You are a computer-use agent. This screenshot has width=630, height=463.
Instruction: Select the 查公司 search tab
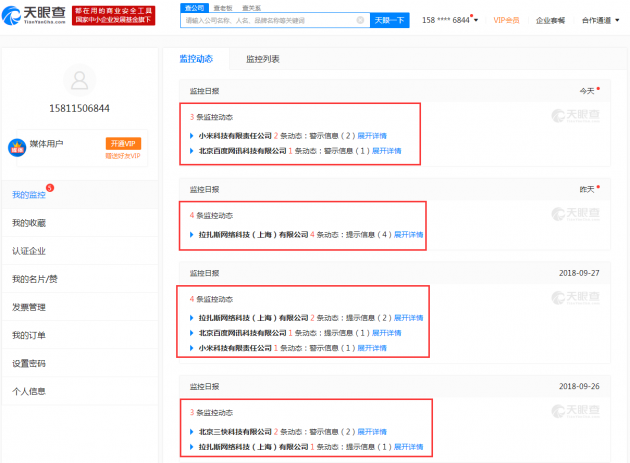pos(194,8)
